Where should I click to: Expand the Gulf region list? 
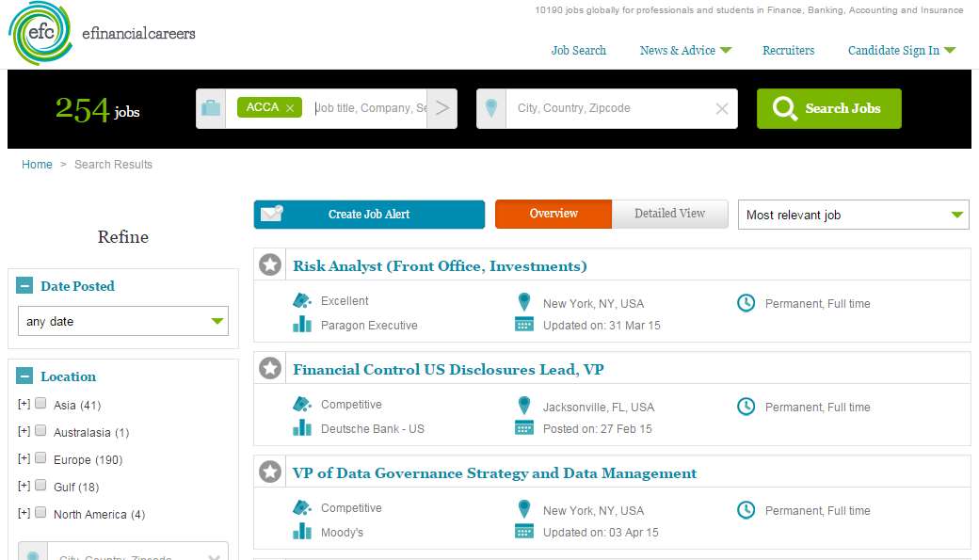pyautogui.click(x=24, y=486)
